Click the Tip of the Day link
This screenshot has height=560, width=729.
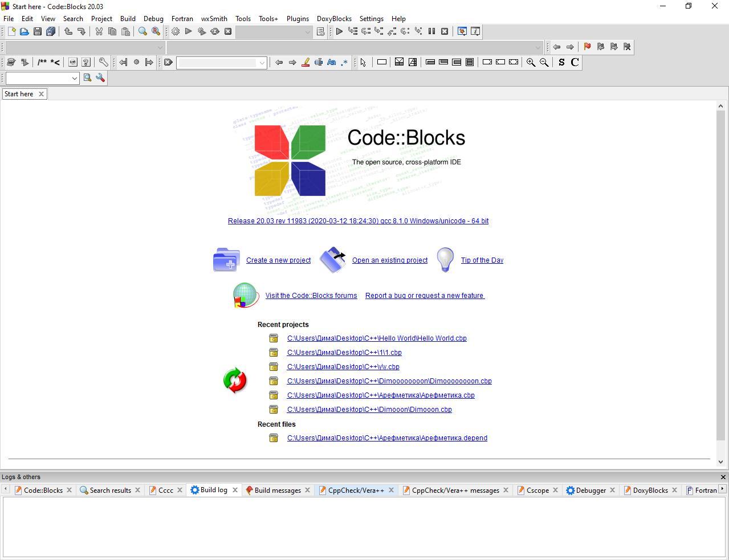click(x=482, y=260)
